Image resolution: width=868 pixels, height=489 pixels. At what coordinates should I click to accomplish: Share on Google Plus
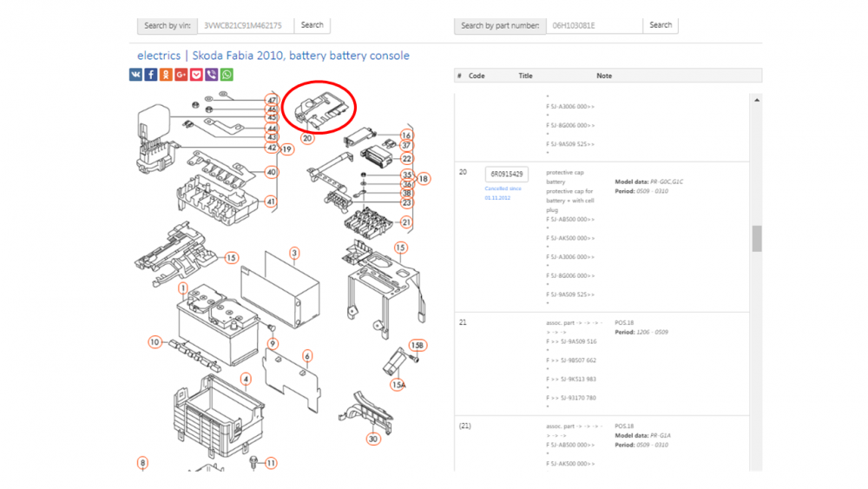pyautogui.click(x=181, y=75)
